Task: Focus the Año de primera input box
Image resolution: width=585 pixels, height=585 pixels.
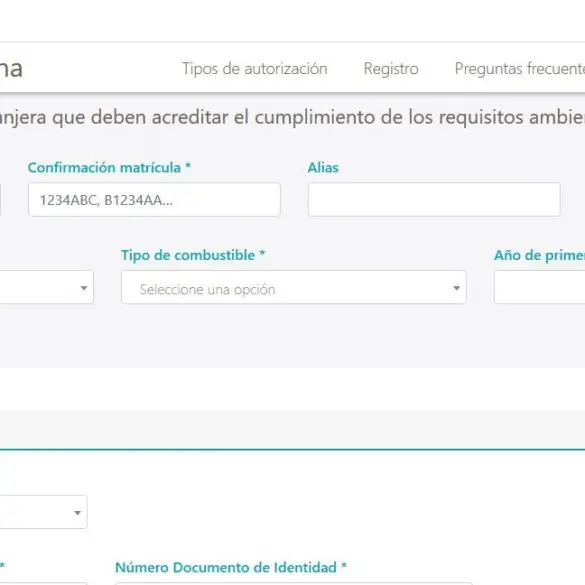Action: (x=539, y=287)
